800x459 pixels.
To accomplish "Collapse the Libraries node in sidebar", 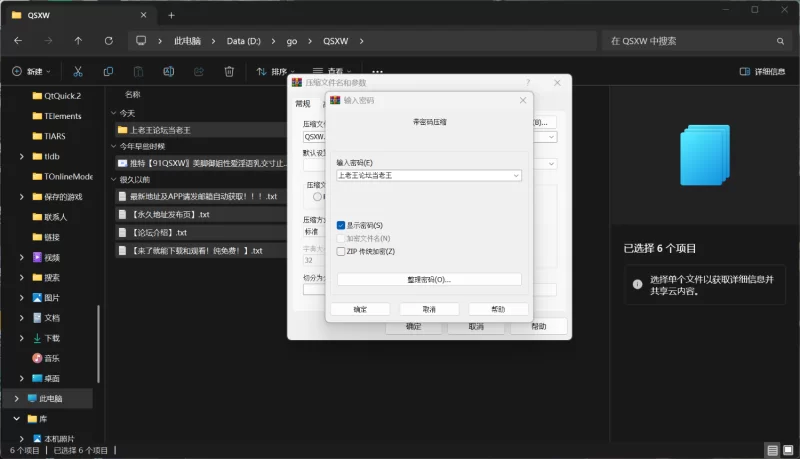I will tap(16, 419).
